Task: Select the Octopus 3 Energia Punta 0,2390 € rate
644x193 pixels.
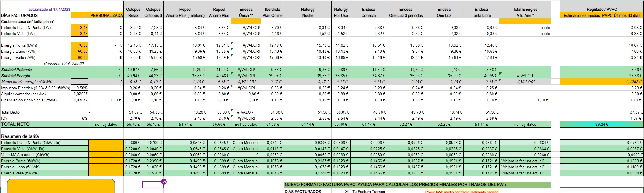Action: coord(153,161)
